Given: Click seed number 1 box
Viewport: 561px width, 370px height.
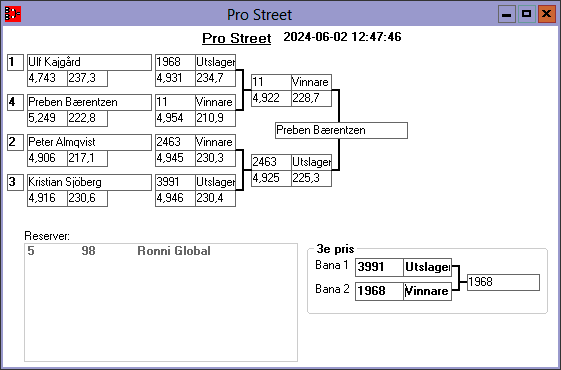Looking at the screenshot, I should pos(15,62).
